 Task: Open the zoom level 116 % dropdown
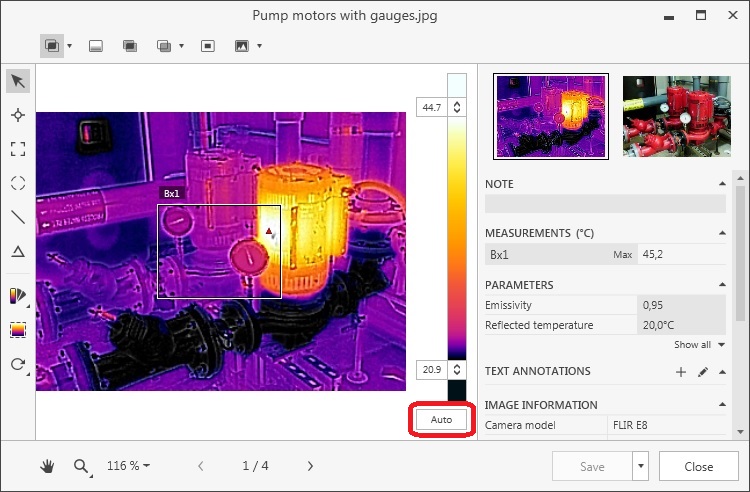(x=130, y=466)
